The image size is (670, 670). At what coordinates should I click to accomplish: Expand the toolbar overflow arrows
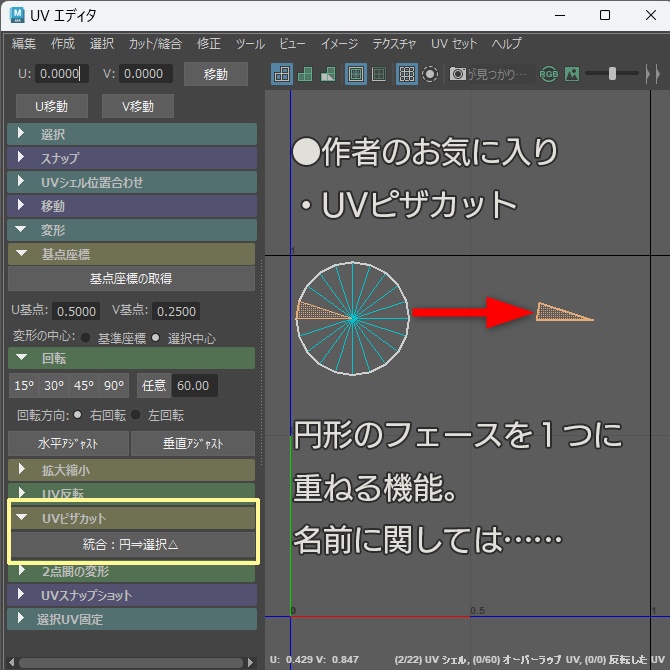coord(653,74)
